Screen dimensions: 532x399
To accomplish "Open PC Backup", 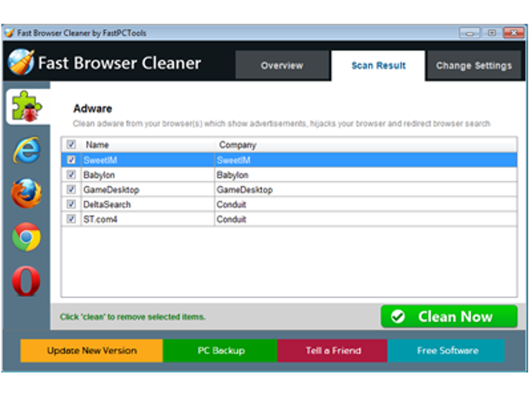I will [220, 350].
